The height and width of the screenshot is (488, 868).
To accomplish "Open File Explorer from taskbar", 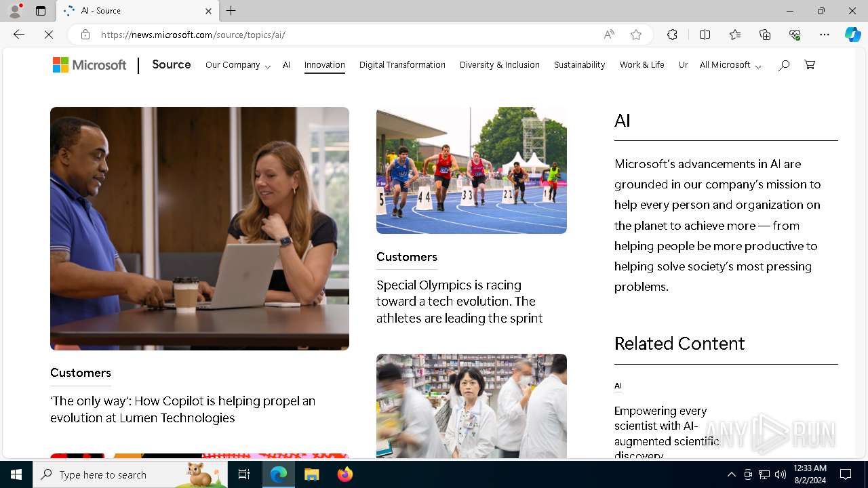I will click(x=311, y=474).
